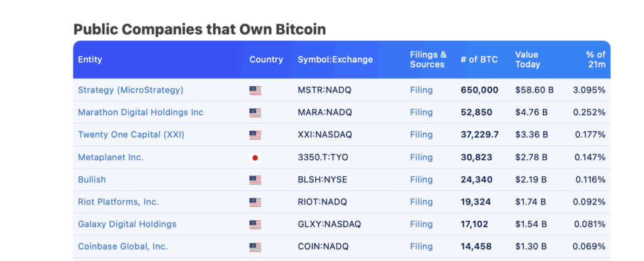Click the Japan flag icon for Metaplanet
Screen dimensions: 644x261
click(x=255, y=157)
